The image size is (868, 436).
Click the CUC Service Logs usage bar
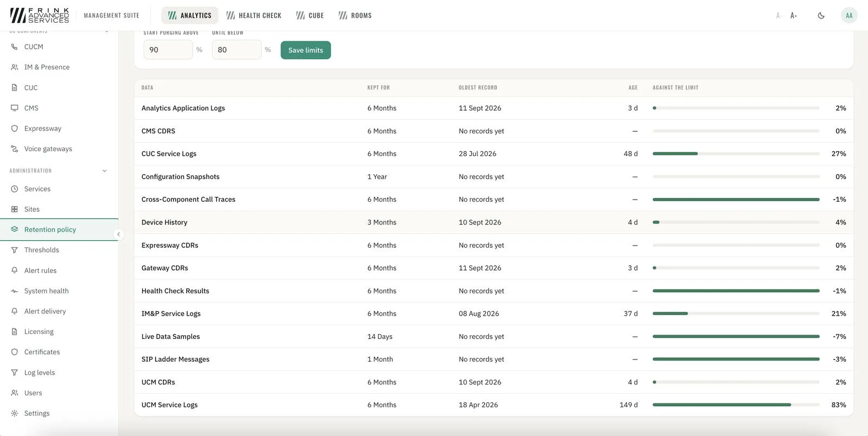click(x=736, y=154)
